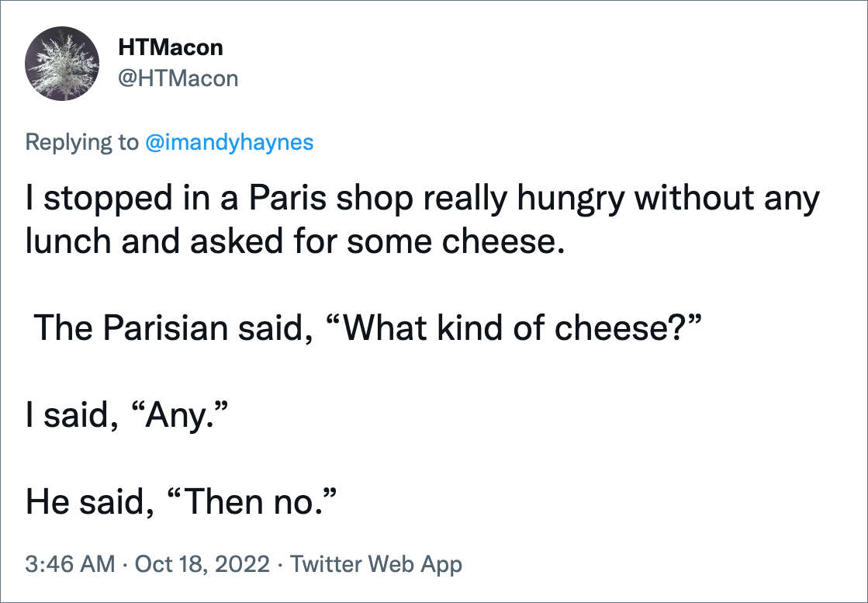The image size is (868, 603).
Task: Click the quoted phrase 'Then no.'
Action: [251, 501]
